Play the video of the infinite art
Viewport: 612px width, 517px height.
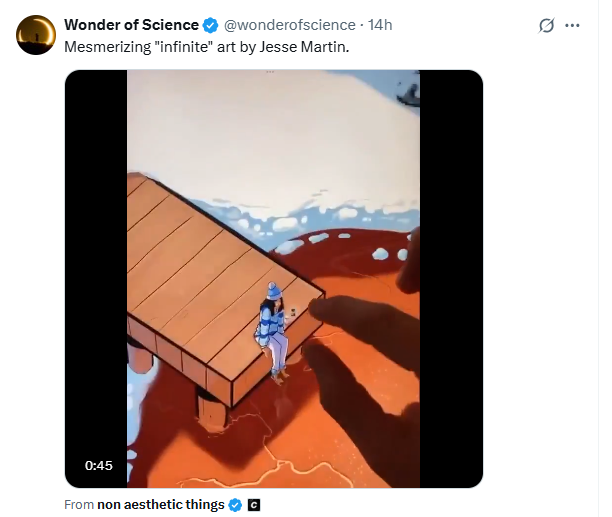pos(273,278)
